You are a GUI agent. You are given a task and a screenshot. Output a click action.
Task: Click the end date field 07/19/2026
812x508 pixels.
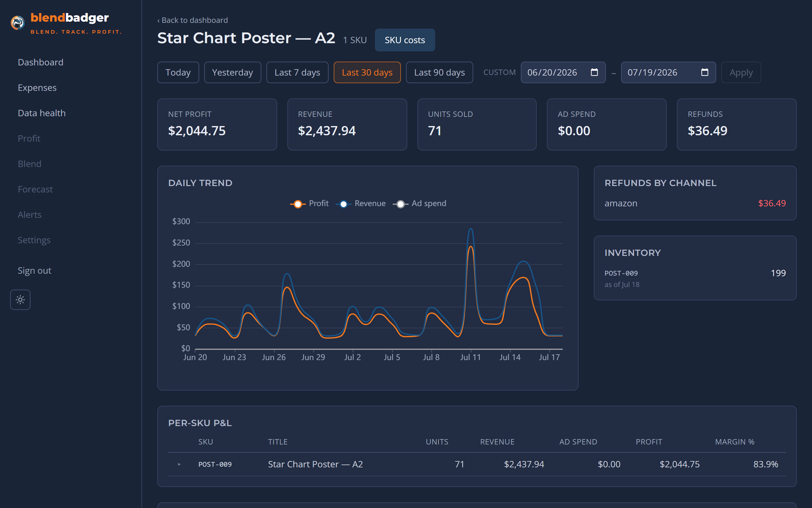pyautogui.click(x=668, y=72)
